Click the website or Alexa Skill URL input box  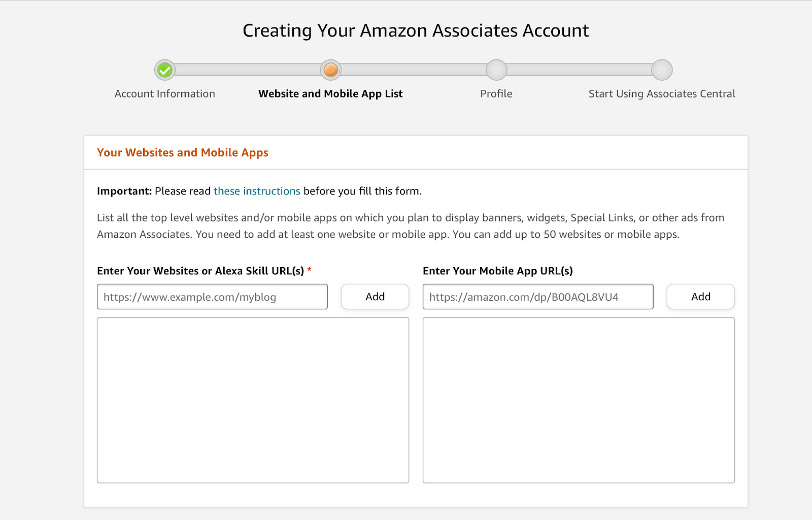point(212,297)
